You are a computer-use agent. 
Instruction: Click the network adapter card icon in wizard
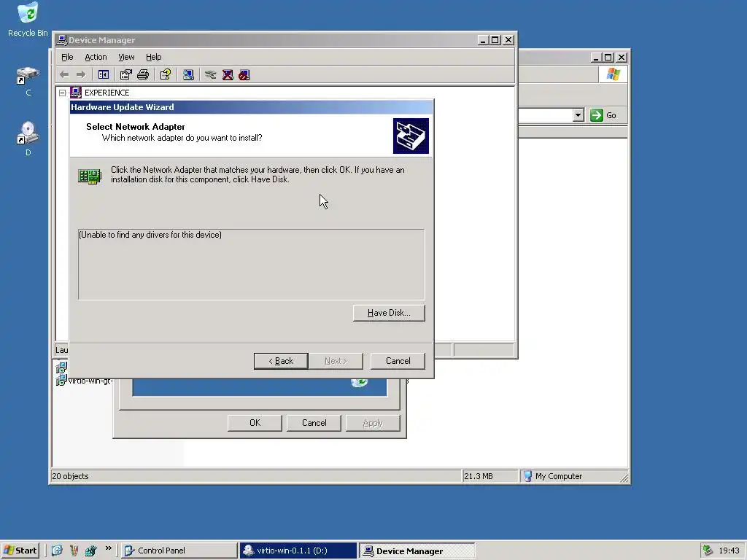click(x=90, y=176)
